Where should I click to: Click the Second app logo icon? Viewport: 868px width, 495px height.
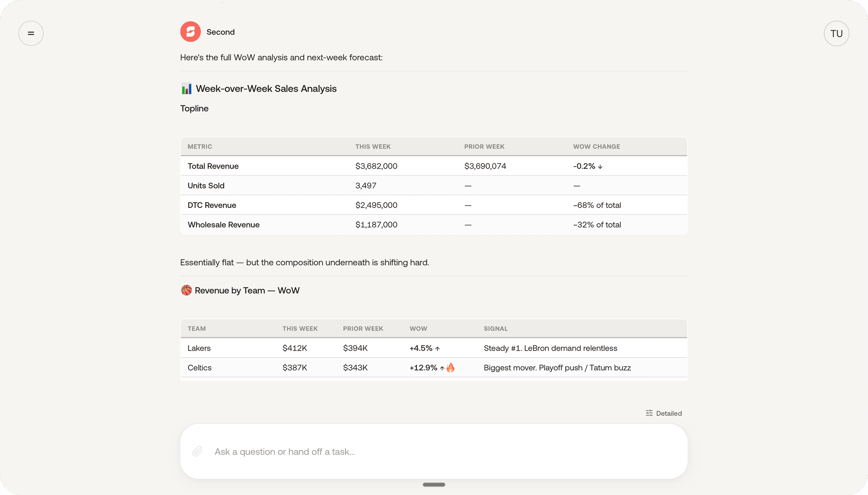[x=190, y=32]
